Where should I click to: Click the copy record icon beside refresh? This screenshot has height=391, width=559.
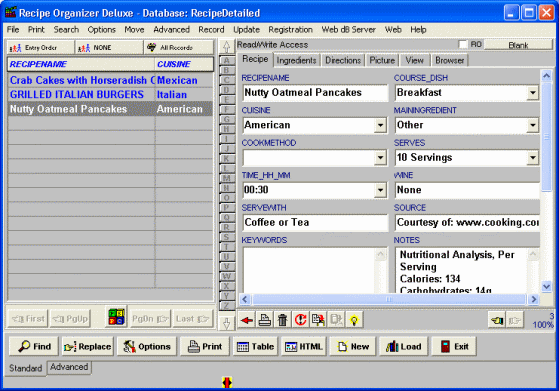coord(318,320)
